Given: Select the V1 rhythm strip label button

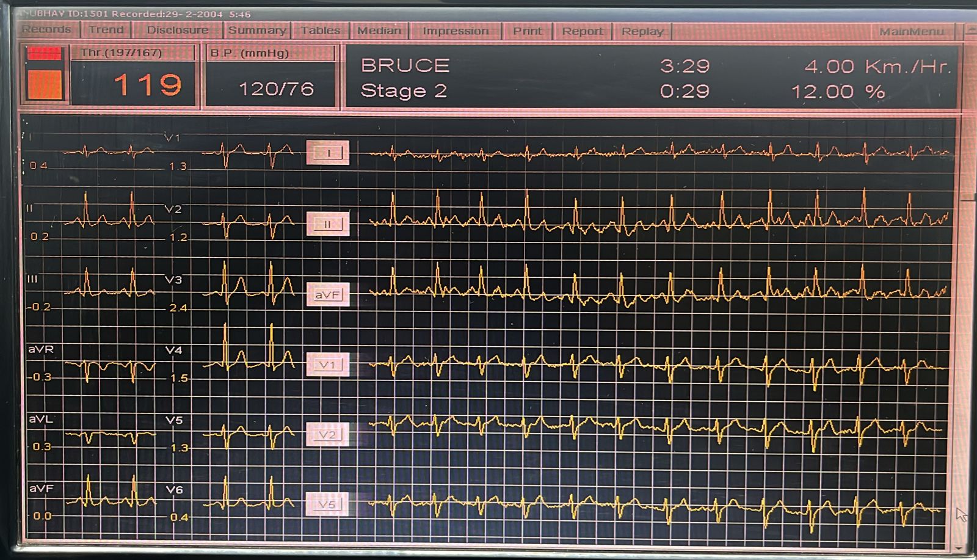Looking at the screenshot, I should [328, 365].
